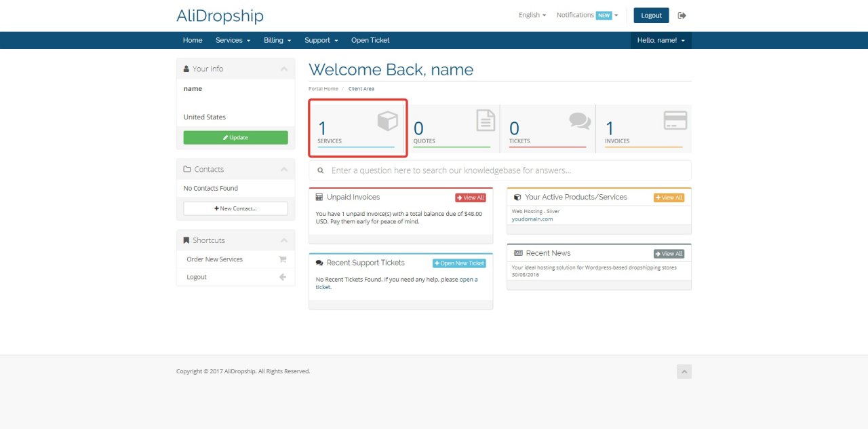Open the Billing menu

pyautogui.click(x=277, y=41)
